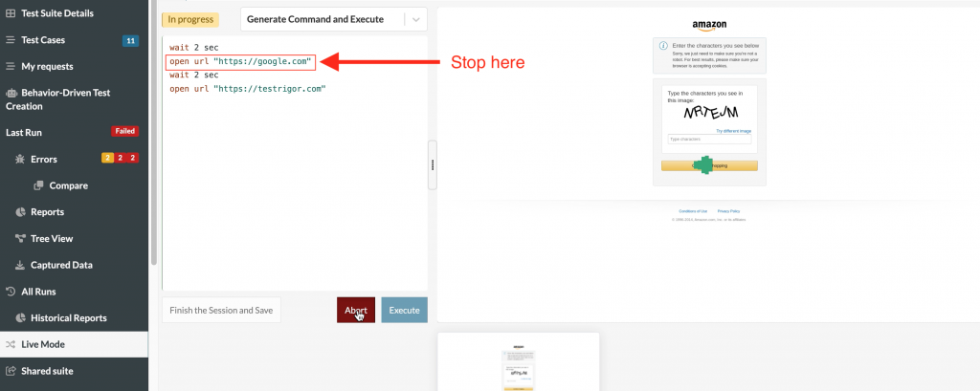Click the Test Cases list icon

tap(11, 40)
